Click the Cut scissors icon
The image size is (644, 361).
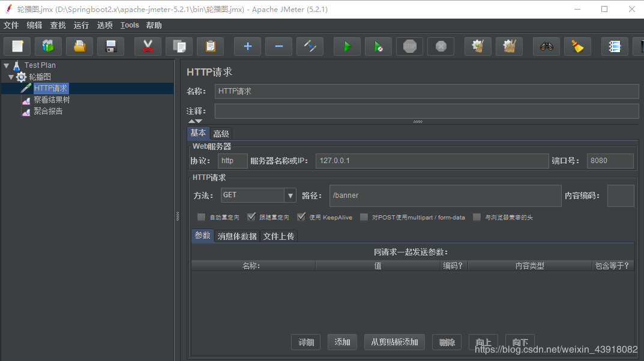tap(148, 46)
